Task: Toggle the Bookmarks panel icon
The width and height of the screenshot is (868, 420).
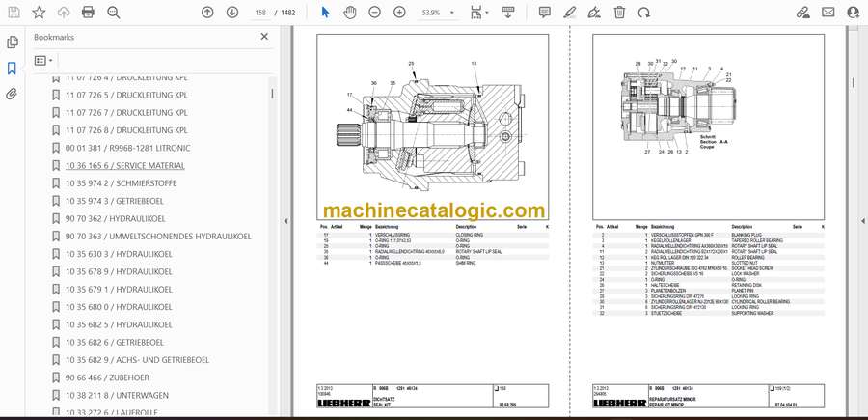Action: 13,69
